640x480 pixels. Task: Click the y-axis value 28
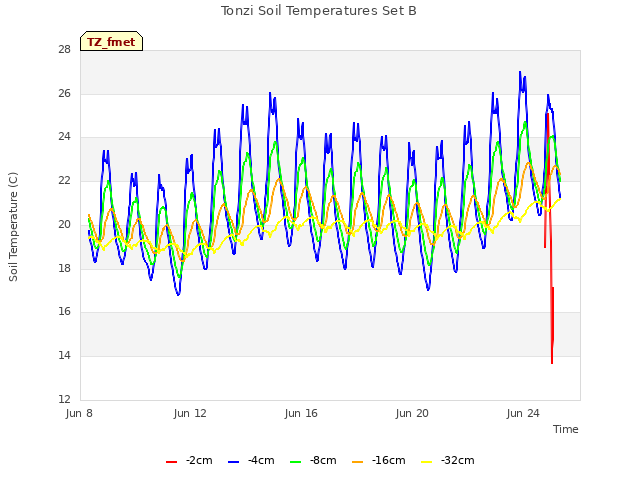click(x=64, y=50)
